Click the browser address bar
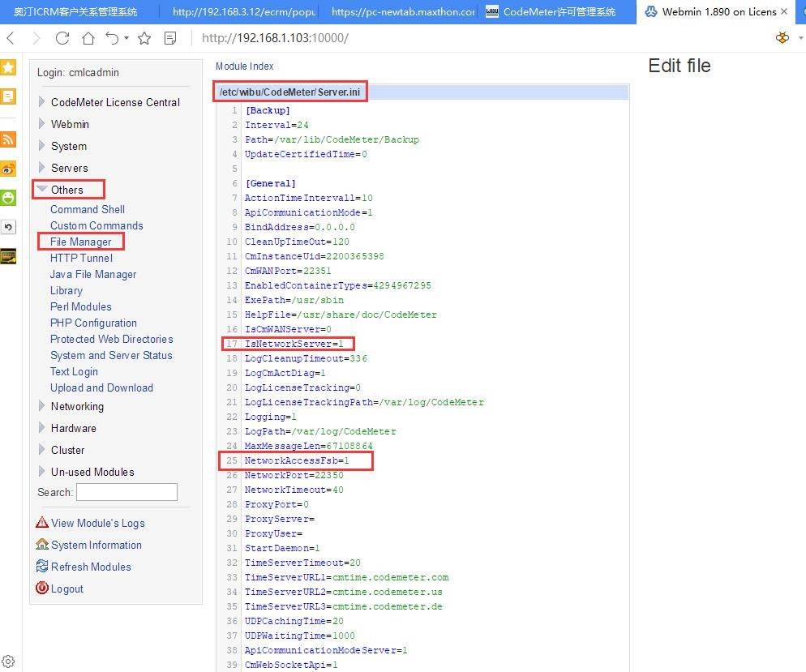This screenshot has height=672, width=806. [x=275, y=38]
